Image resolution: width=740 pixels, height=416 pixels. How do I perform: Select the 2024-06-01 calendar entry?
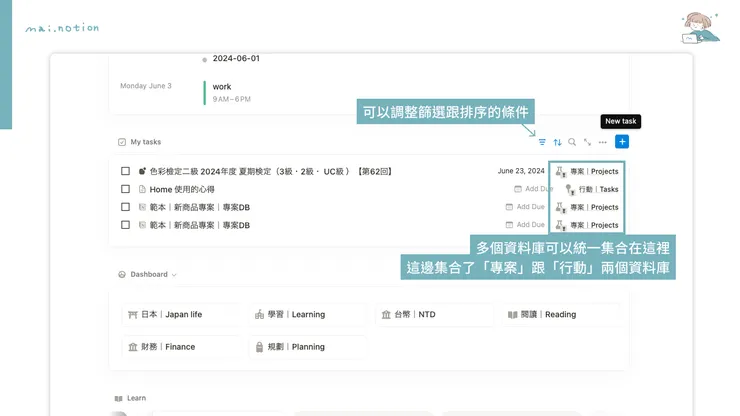(236, 59)
